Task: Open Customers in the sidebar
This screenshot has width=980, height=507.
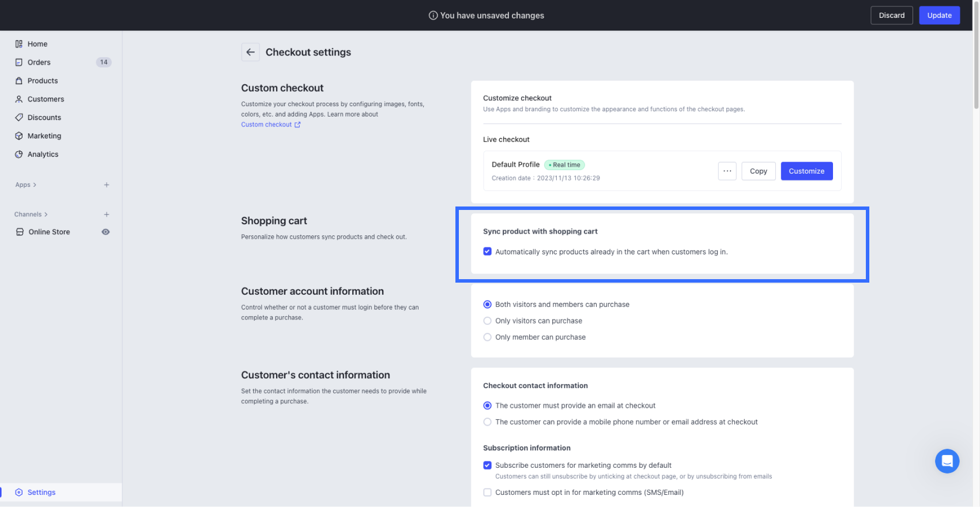Action: 46,99
